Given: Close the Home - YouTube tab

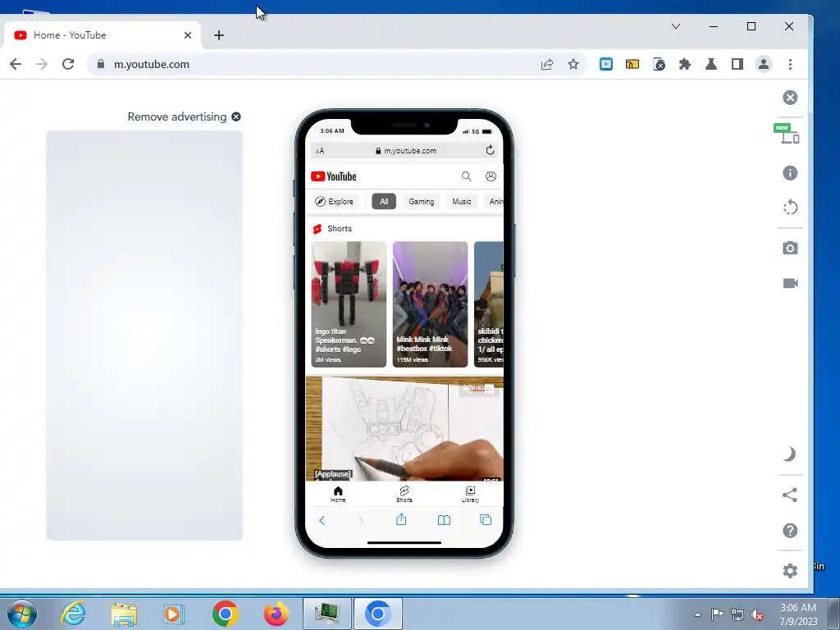Looking at the screenshot, I should (x=188, y=35).
